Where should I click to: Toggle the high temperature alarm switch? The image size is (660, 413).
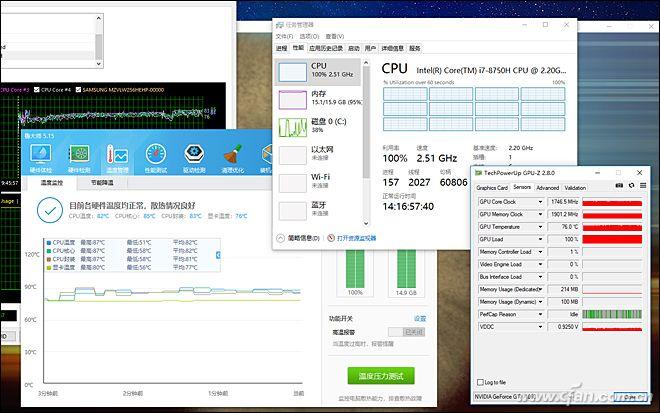(406, 332)
